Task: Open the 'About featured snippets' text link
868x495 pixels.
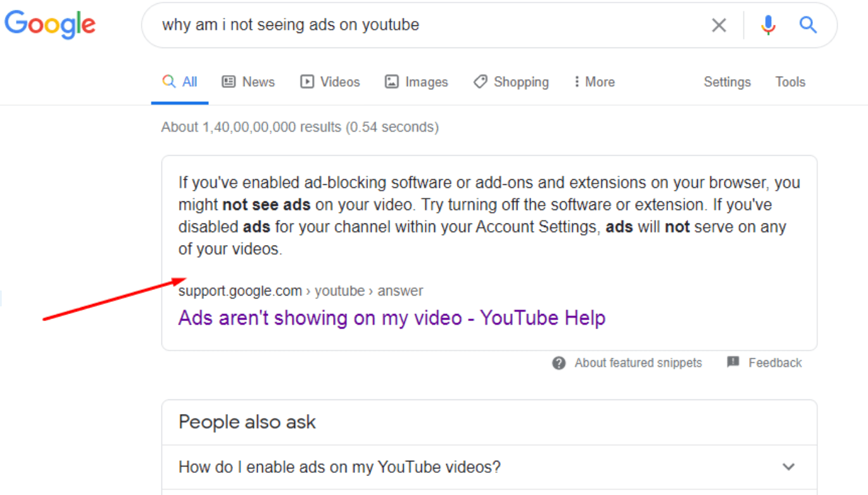Action: (638, 363)
